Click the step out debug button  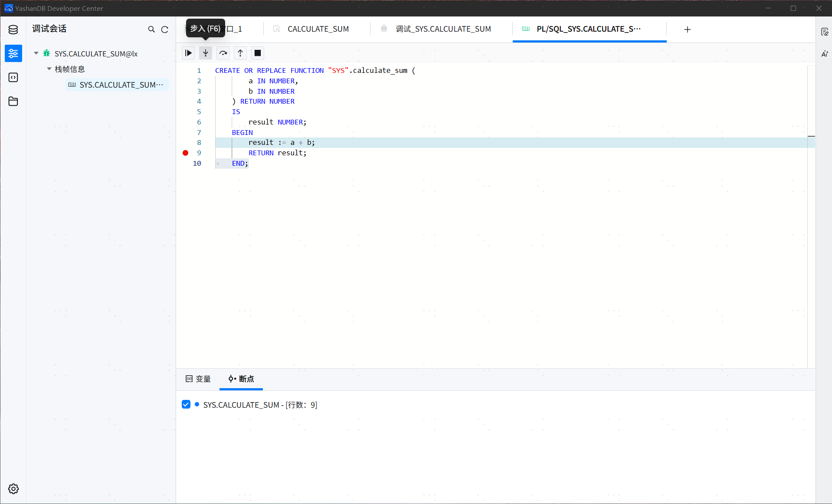click(x=240, y=53)
